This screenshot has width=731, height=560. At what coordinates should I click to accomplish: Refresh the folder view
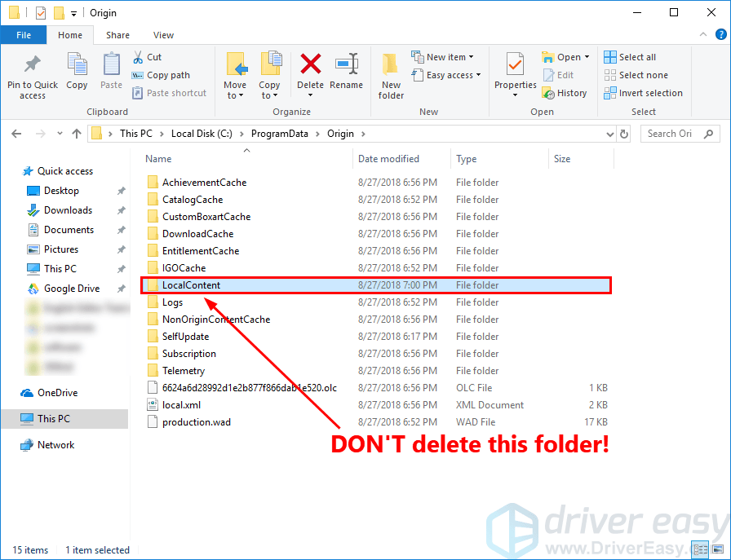(x=624, y=134)
